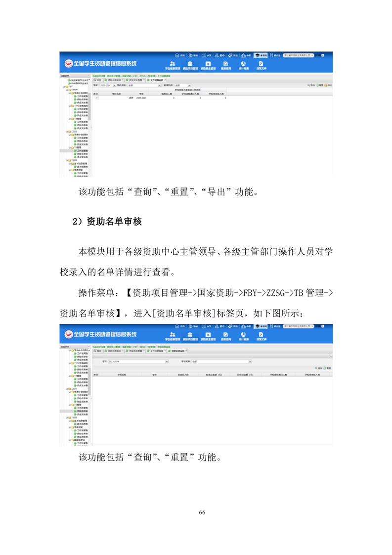Screen dimensions: 392x555
Task: Open user role dropdown in second screenshot header
Action: (x=298, y=326)
